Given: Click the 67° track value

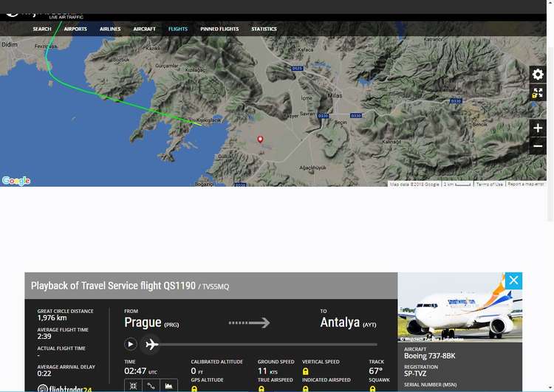Looking at the screenshot, I should (375, 371).
